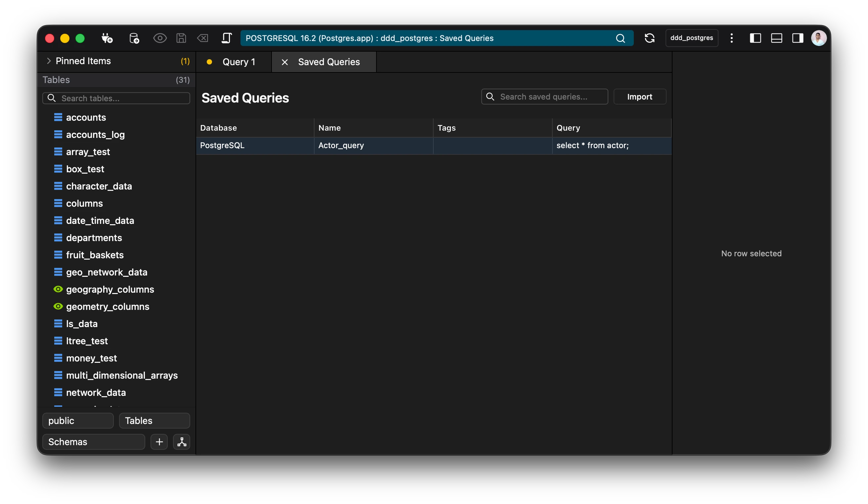868x504 pixels.
Task: Save changes using the floppy disk icon
Action: point(181,38)
